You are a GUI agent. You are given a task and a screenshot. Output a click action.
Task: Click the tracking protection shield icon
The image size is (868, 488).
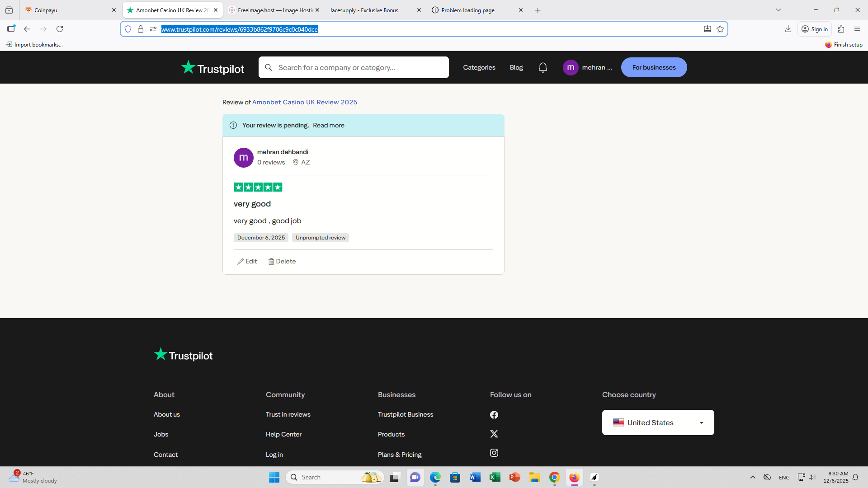[128, 29]
